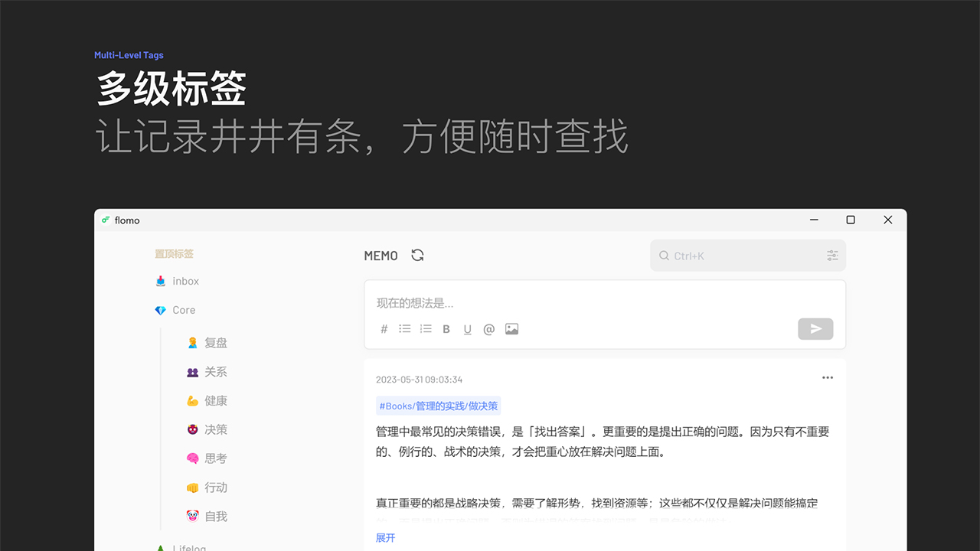Screen dimensions: 980x551
Task: Toggle list formatting for the memo input
Action: coord(404,329)
